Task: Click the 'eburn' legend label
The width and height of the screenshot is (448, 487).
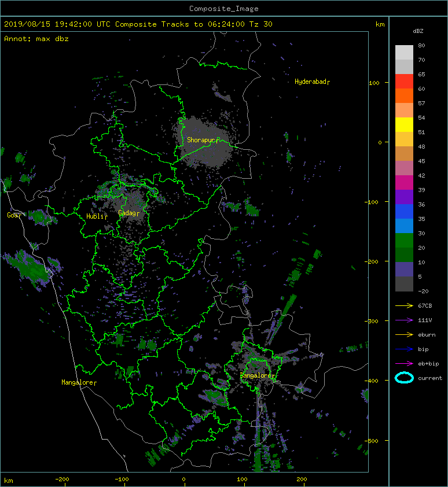Action: (x=427, y=335)
